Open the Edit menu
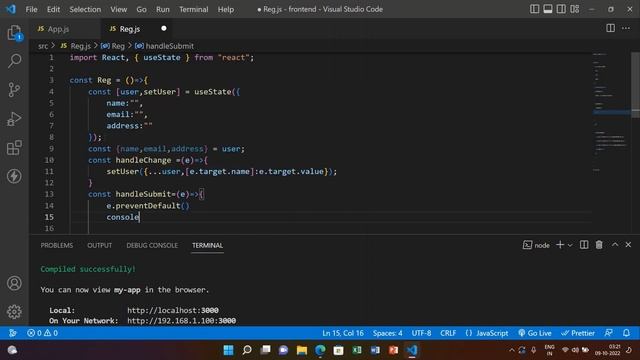The height and width of the screenshot is (360, 640). (53, 9)
